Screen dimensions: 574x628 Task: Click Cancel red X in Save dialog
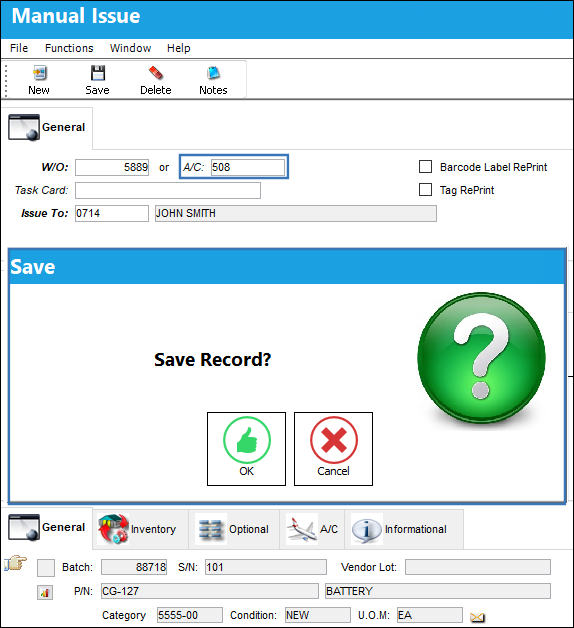[333, 449]
